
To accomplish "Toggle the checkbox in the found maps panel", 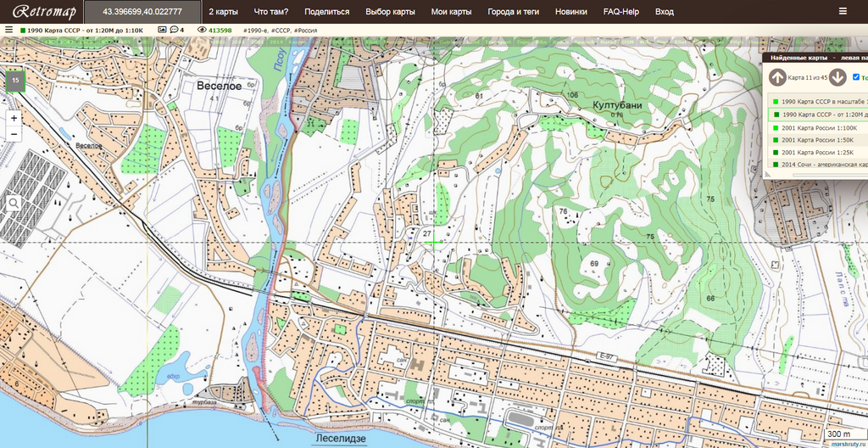I will (x=856, y=76).
